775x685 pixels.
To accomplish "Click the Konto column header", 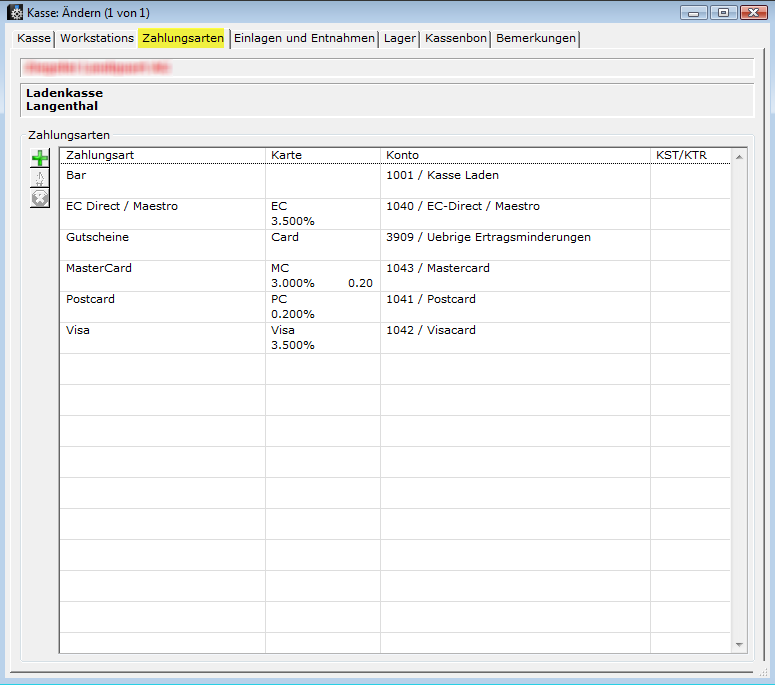I will tap(402, 156).
